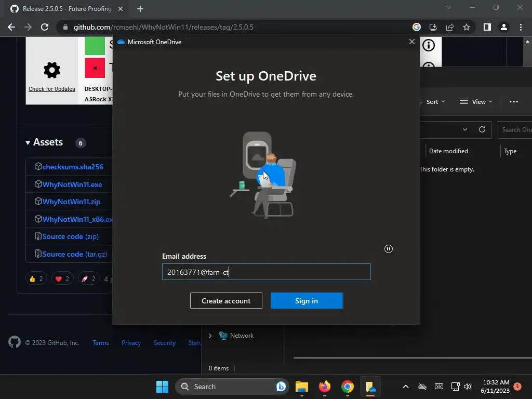Close the Microsoft OneDrive dialog
Image resolution: width=532 pixels, height=399 pixels.
pyautogui.click(x=412, y=42)
